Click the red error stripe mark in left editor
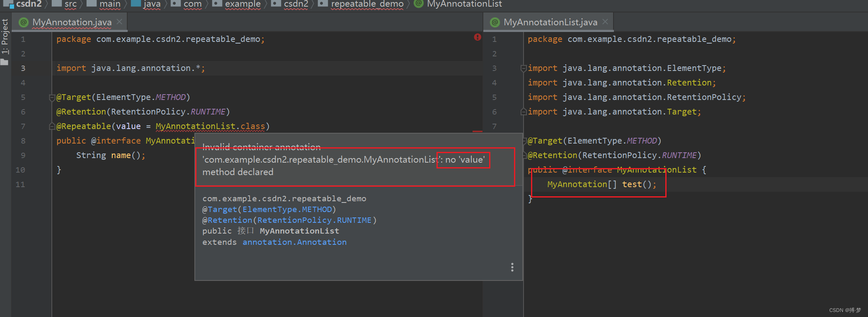The width and height of the screenshot is (868, 317). [478, 132]
